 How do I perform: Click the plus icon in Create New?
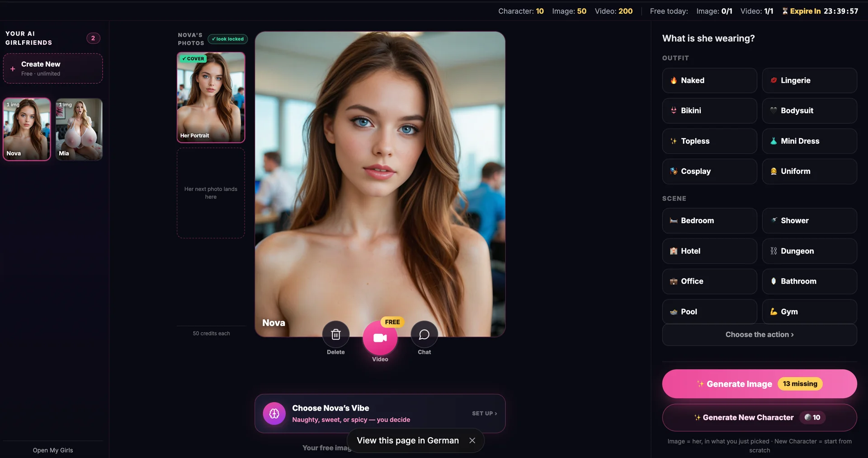point(13,69)
